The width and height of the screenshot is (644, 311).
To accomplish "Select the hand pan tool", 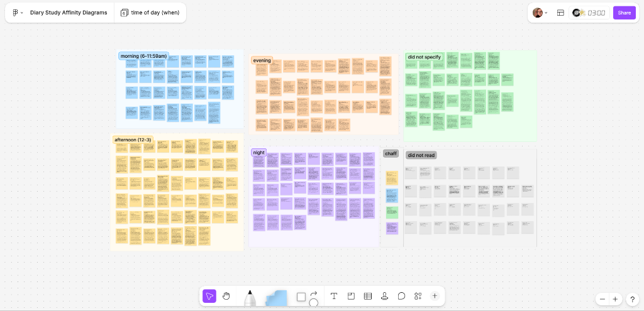I will tap(226, 296).
